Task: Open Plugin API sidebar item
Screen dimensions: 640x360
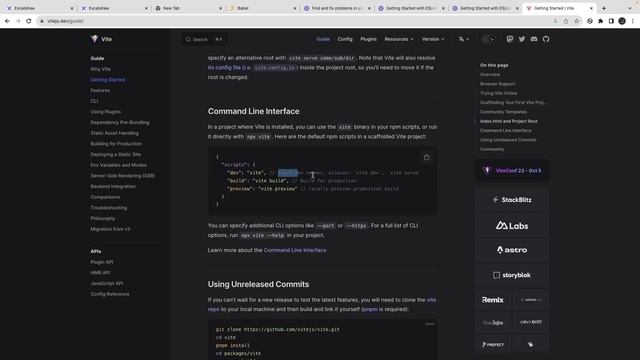Action: tap(102, 262)
